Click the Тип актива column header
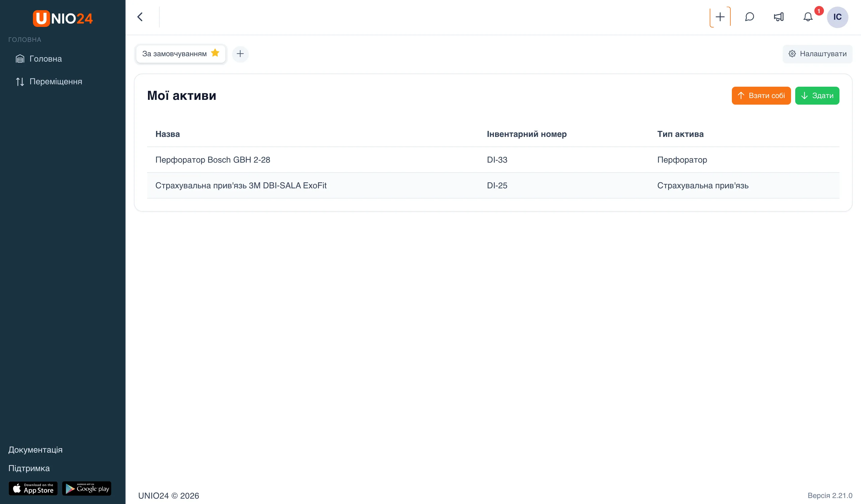This screenshot has height=504, width=861. tap(680, 134)
